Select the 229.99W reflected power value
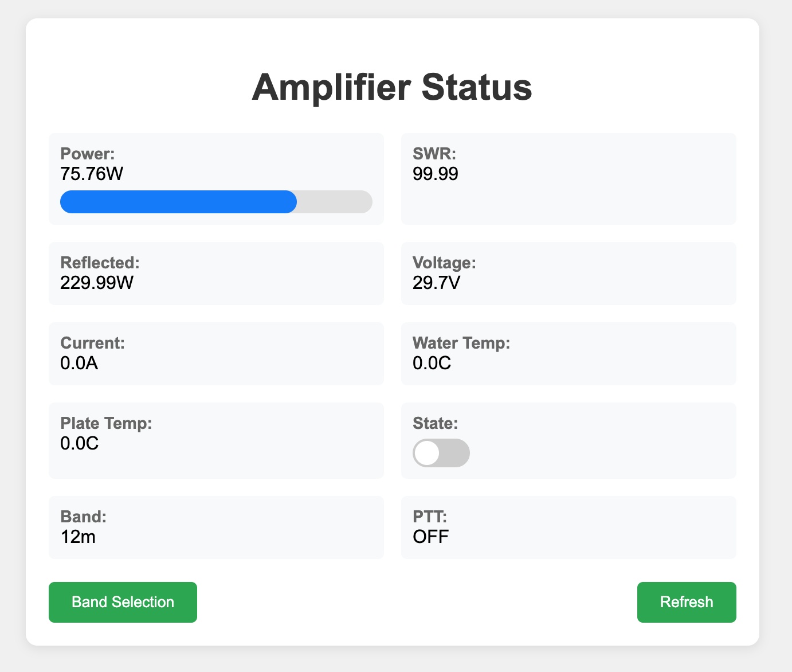The width and height of the screenshot is (792, 672). pos(97,283)
